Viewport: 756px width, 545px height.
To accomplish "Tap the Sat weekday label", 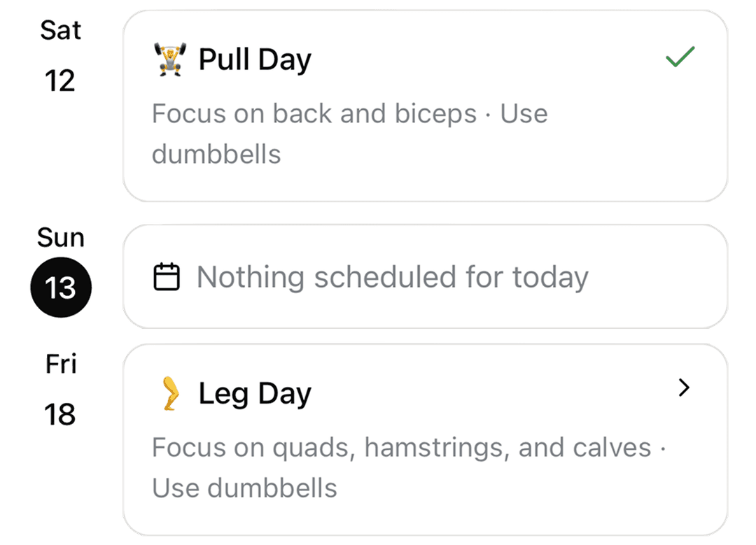I will [60, 30].
